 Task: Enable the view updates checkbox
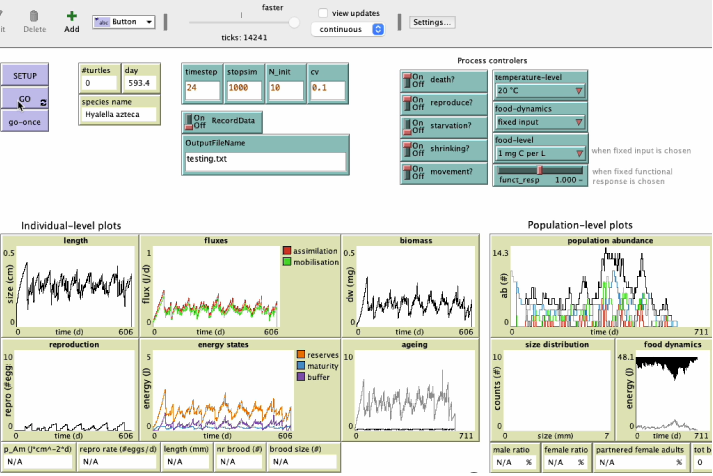click(x=323, y=13)
